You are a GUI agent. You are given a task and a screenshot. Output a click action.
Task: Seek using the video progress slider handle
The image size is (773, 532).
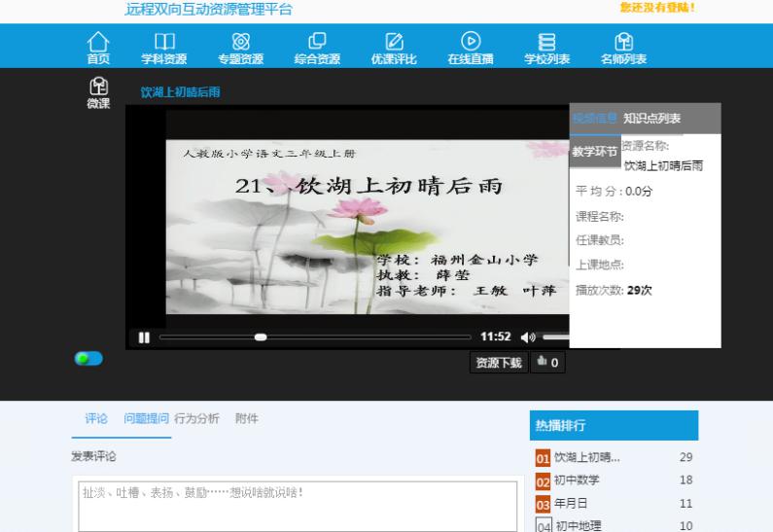261,337
